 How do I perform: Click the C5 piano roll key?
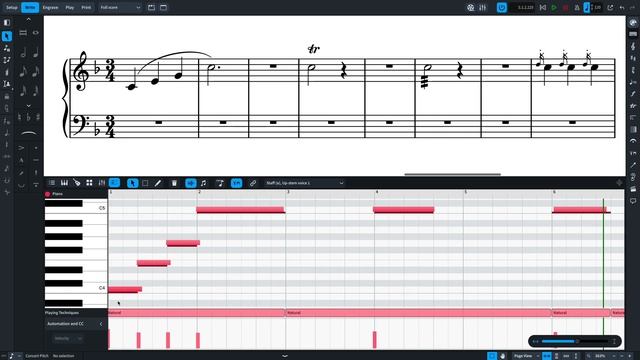76,208
